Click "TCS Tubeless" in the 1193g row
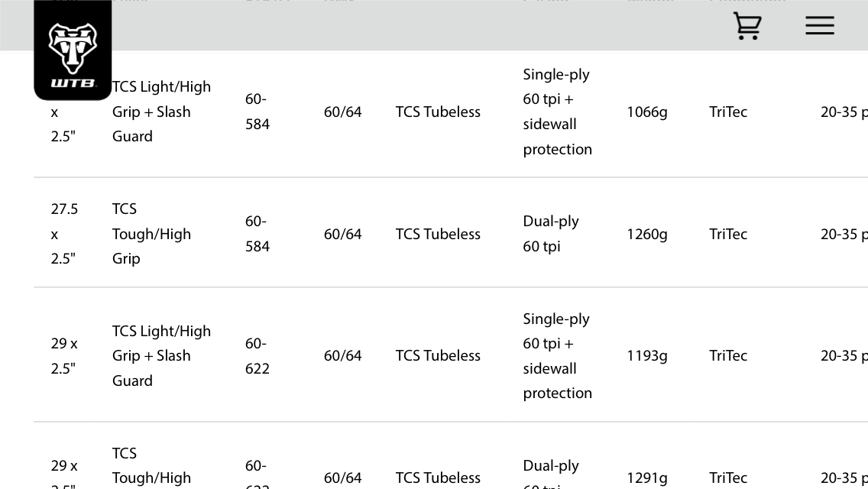 [x=438, y=355]
